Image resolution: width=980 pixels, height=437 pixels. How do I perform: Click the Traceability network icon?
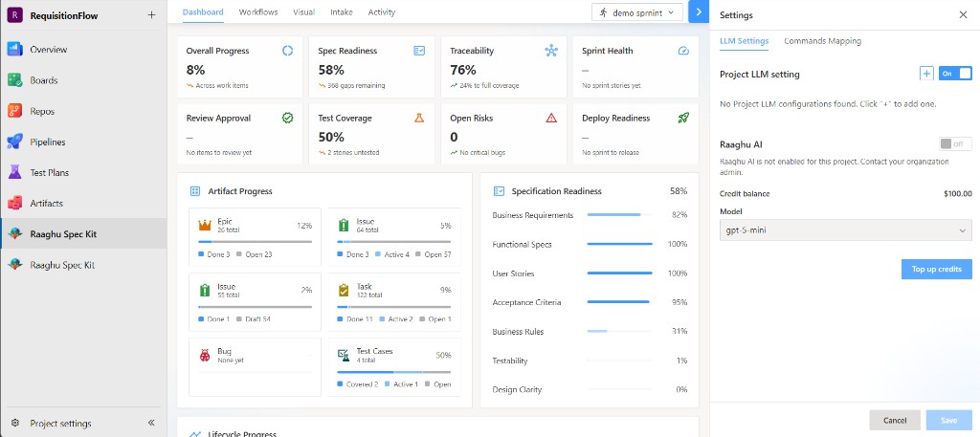coord(551,51)
